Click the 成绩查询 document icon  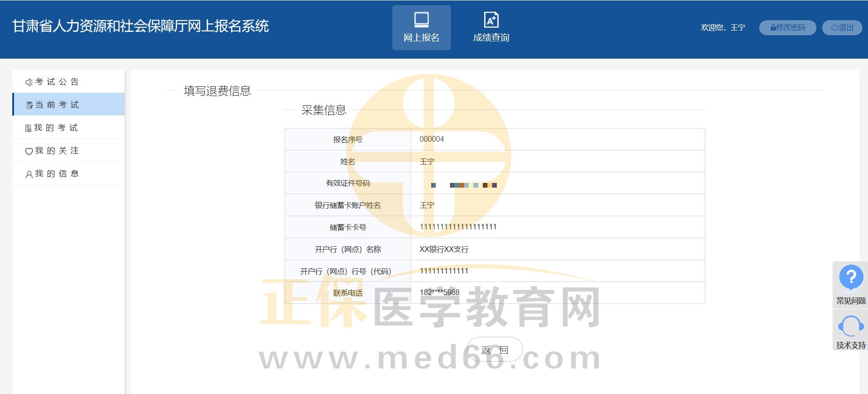coord(491,20)
